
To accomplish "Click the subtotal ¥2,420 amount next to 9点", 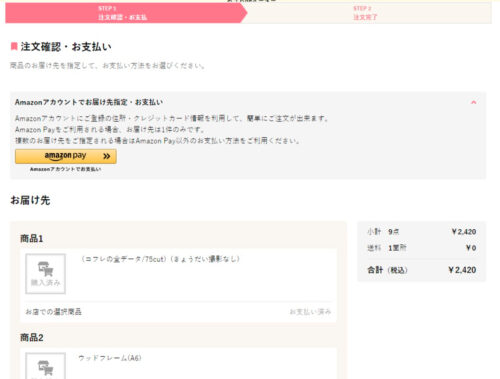I will click(464, 232).
